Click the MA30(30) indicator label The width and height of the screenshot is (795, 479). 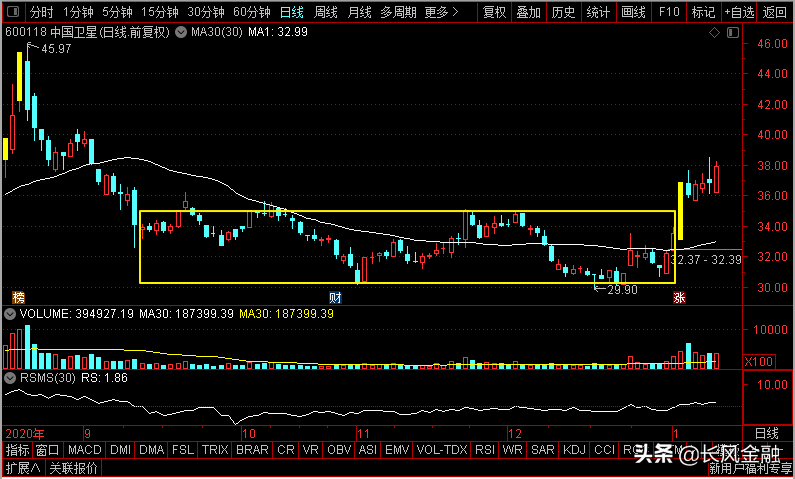click(x=216, y=33)
